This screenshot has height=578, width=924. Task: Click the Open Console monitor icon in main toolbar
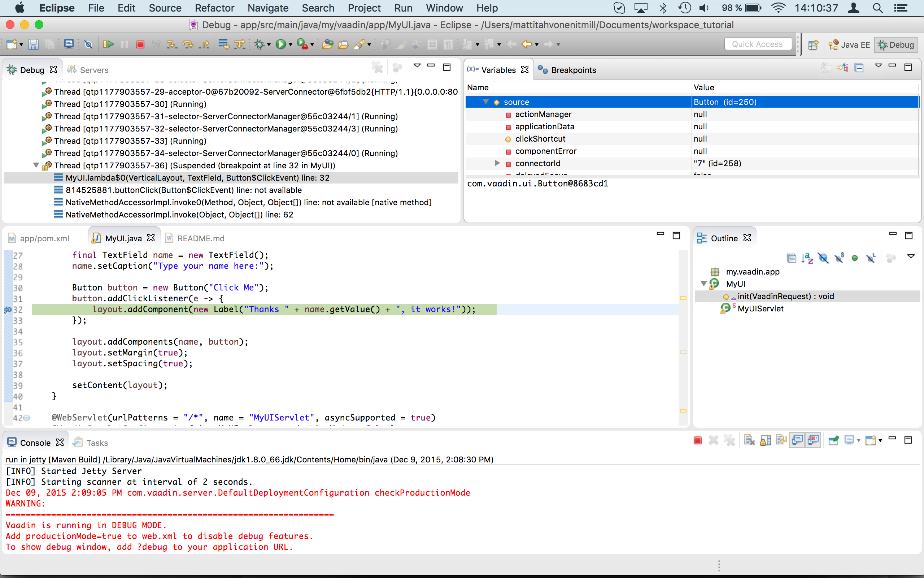pyautogui.click(x=69, y=44)
